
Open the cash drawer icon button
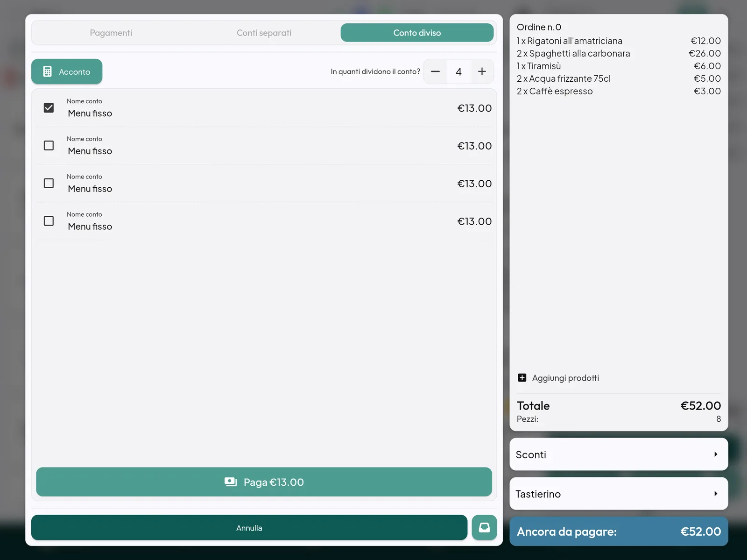click(x=484, y=528)
